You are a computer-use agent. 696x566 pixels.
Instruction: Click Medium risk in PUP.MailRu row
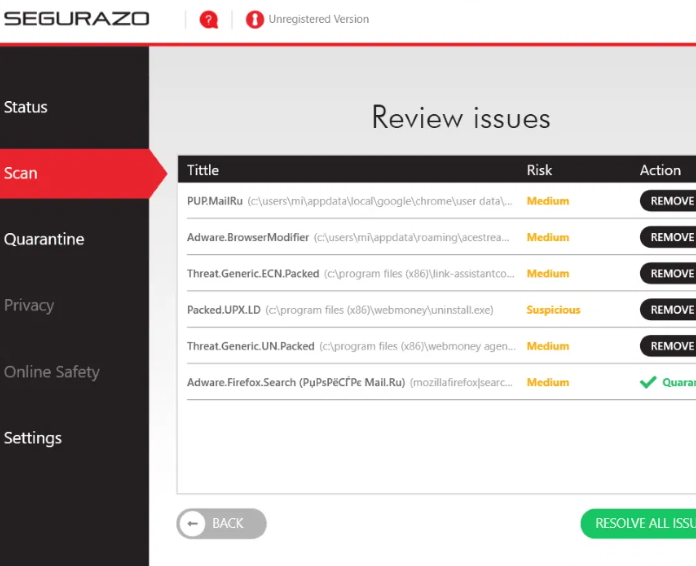[x=548, y=201]
